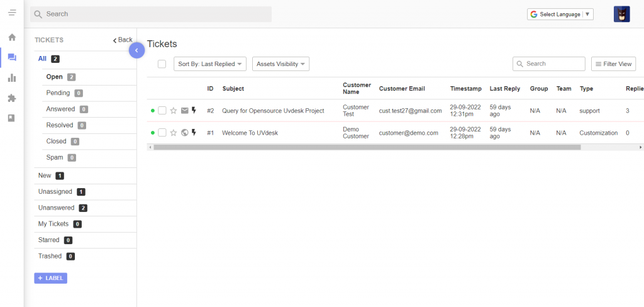Viewport: 644px width, 307px height.
Task: Go to Home via sidebar icon
Action: (12, 37)
